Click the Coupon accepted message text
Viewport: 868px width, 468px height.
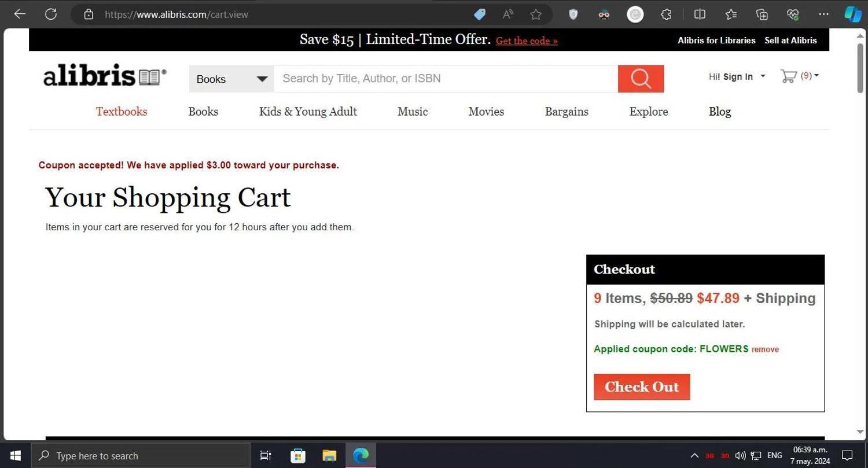(189, 165)
